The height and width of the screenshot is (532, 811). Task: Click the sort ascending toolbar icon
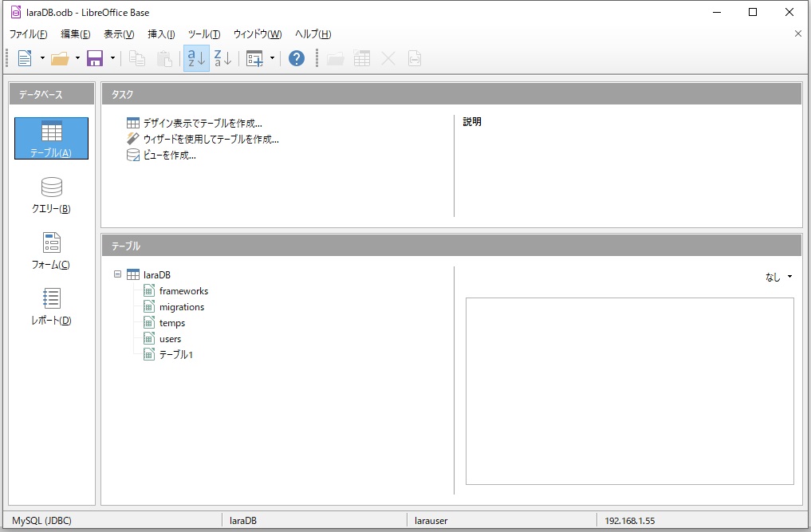click(196, 58)
